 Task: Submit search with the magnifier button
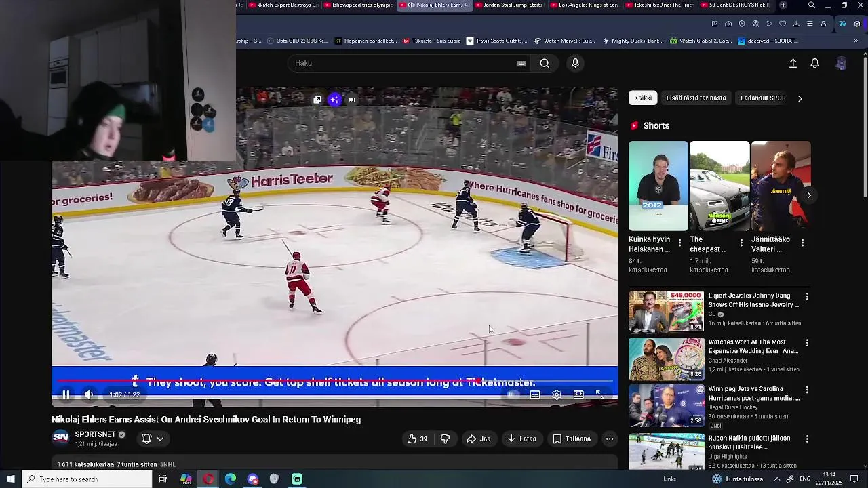[x=545, y=63]
